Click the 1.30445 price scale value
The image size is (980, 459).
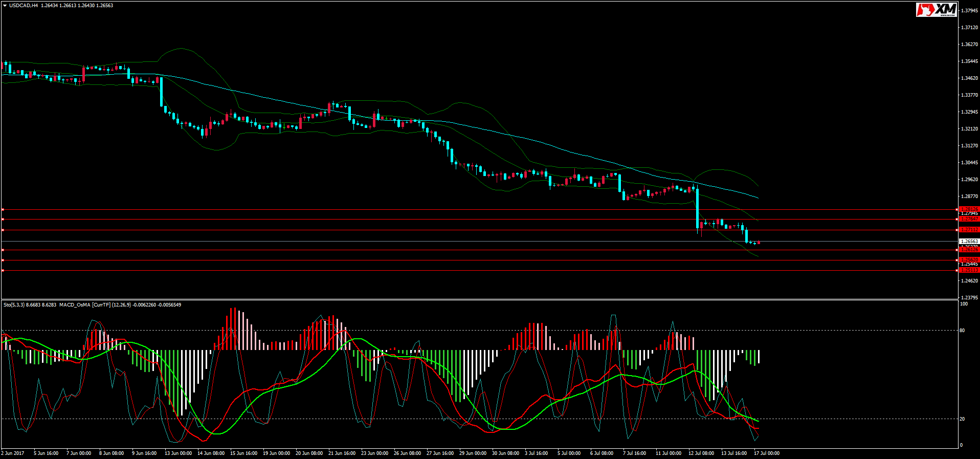coord(969,163)
